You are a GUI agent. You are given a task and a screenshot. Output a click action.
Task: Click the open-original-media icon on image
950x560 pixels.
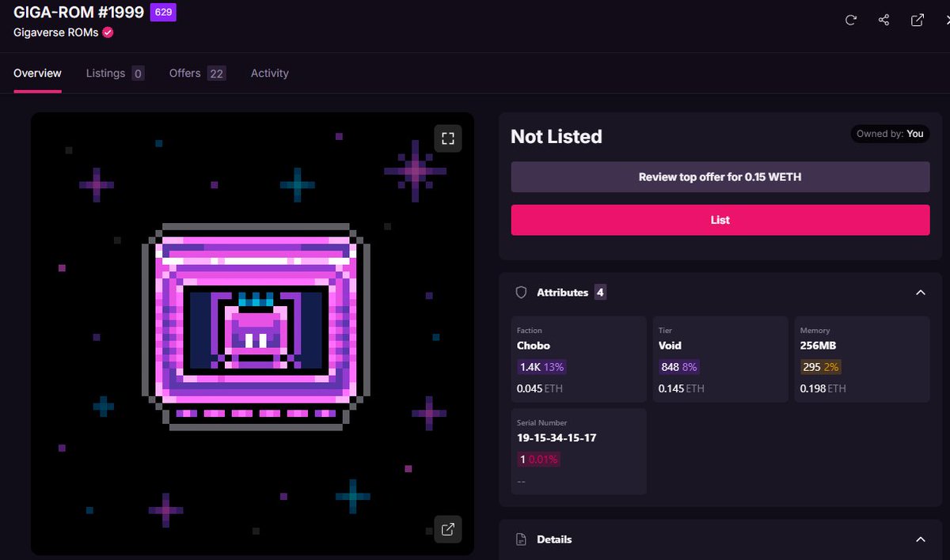click(x=448, y=529)
